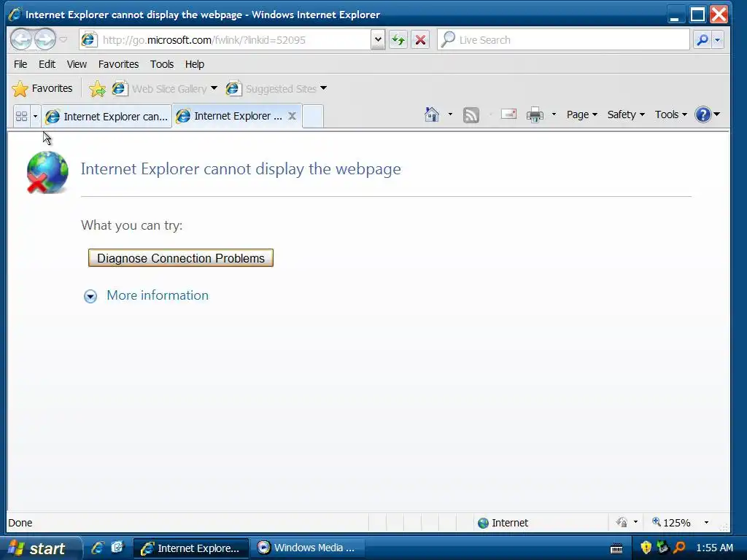Open the Edit menu
This screenshot has height=560, width=747.
[x=47, y=64]
